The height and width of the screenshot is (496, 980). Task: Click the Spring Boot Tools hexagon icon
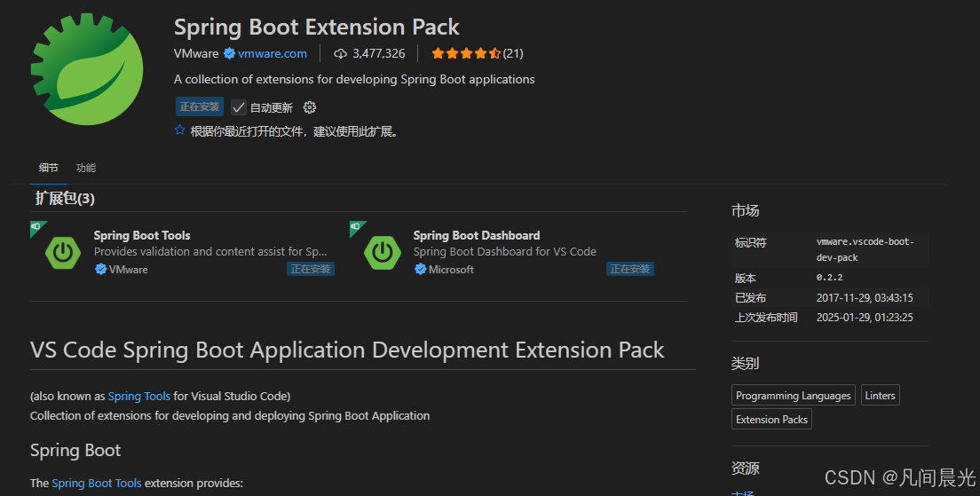tap(63, 252)
